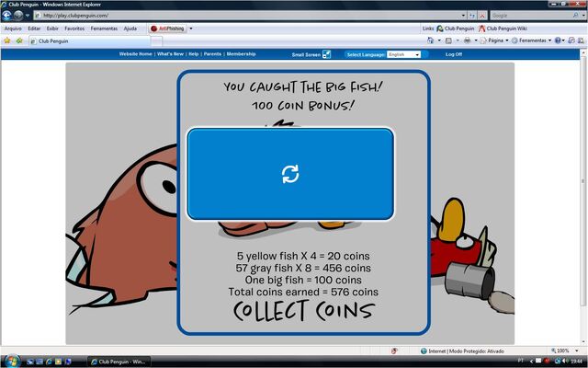Screen dimensions: 588x368
Task: Toggle the Small Screen icon
Action: pos(327,54)
